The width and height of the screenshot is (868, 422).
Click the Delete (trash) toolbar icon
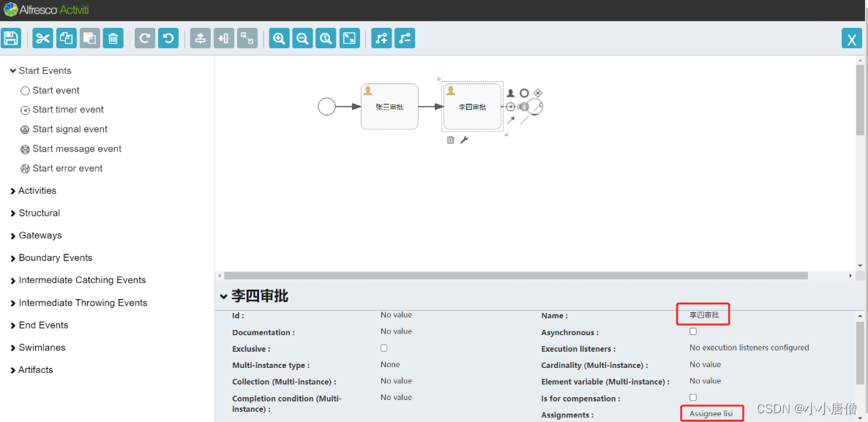pyautogui.click(x=113, y=38)
